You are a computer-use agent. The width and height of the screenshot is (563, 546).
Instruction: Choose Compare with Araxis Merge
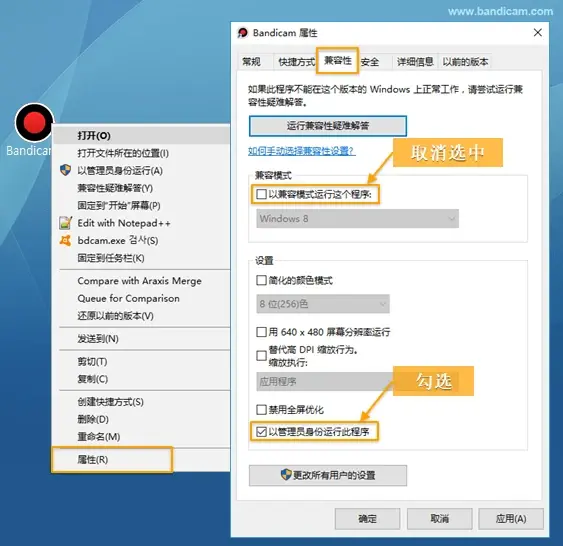[141, 281]
